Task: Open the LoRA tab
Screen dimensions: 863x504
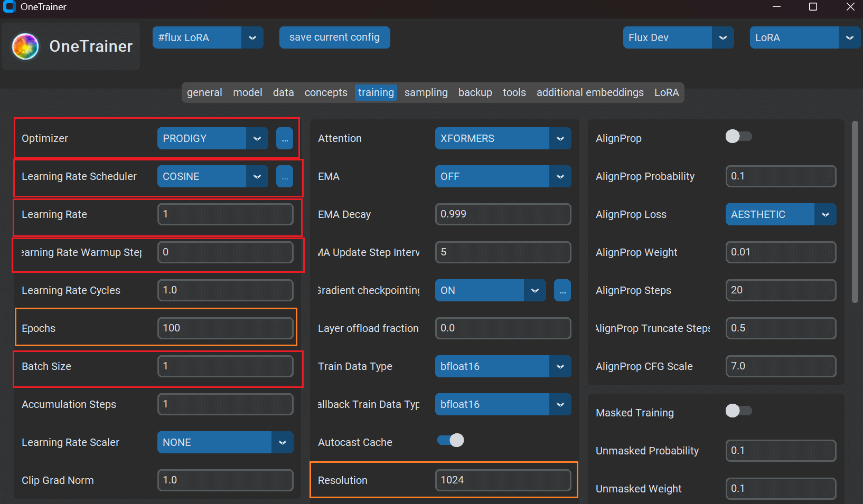Action: tap(667, 92)
